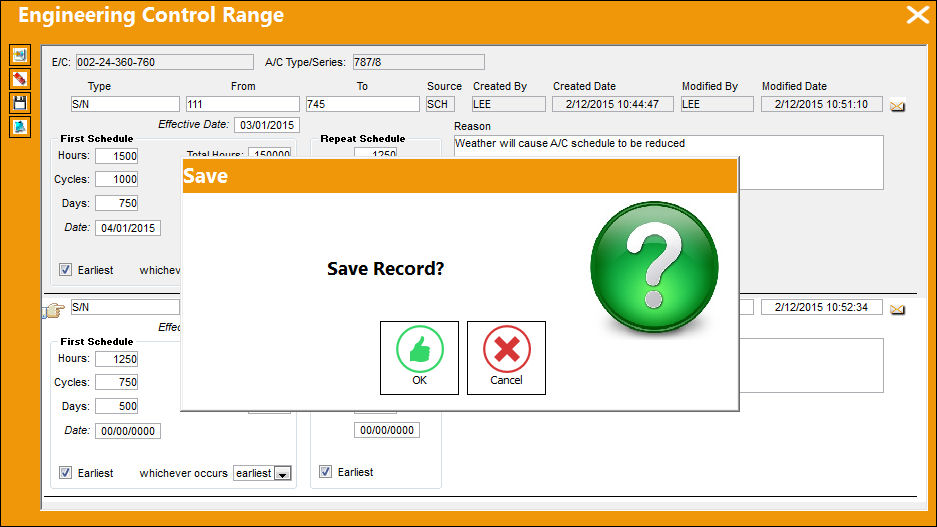The width and height of the screenshot is (937, 527).
Task: Click the From field containing 111
Action: point(243,104)
